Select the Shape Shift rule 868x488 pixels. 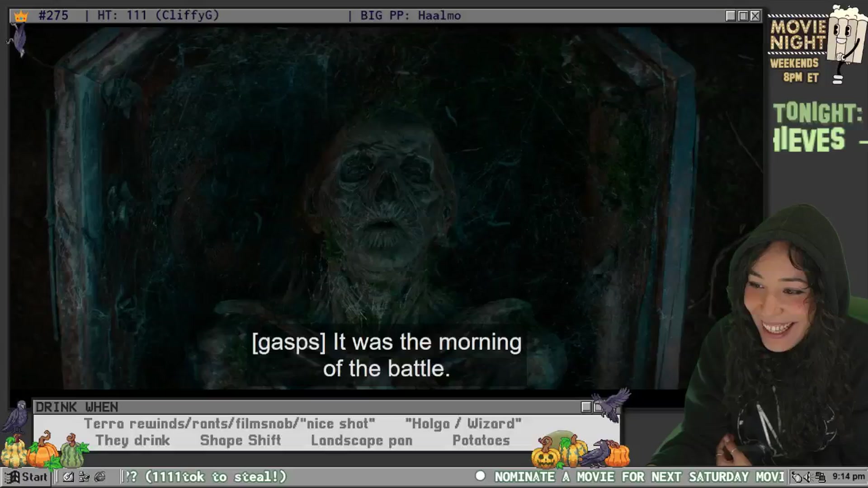(x=241, y=441)
